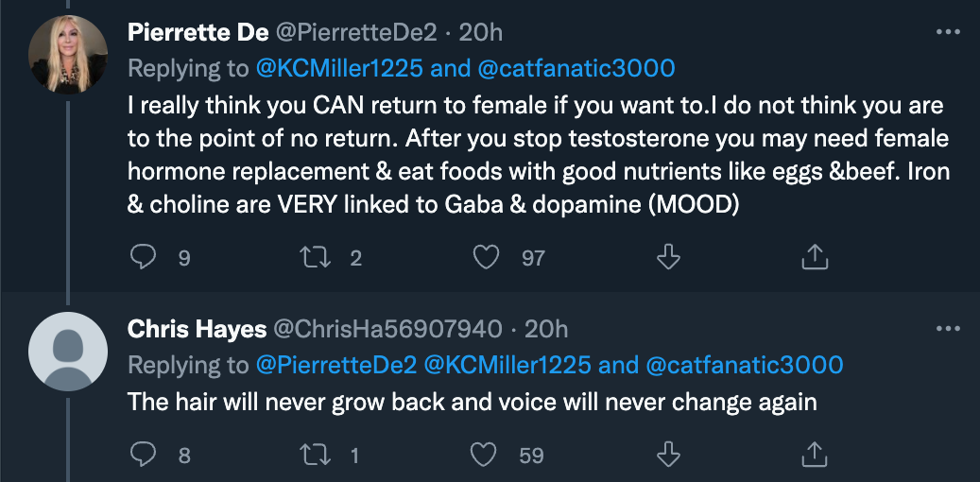Share Chris Hayes' tweet
The height and width of the screenshot is (482, 980).
[815, 455]
